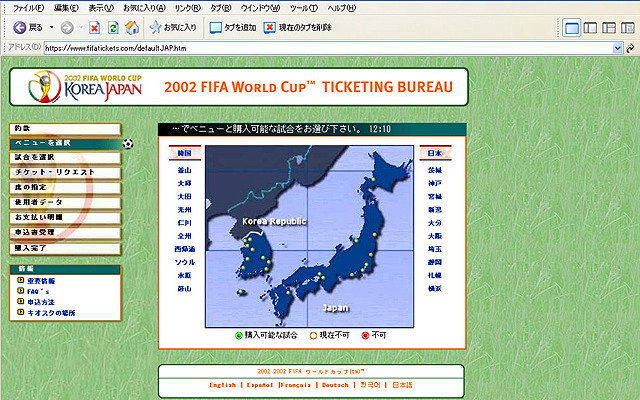Open the キオスクの場所 link
The image size is (640, 400).
(x=51, y=313)
